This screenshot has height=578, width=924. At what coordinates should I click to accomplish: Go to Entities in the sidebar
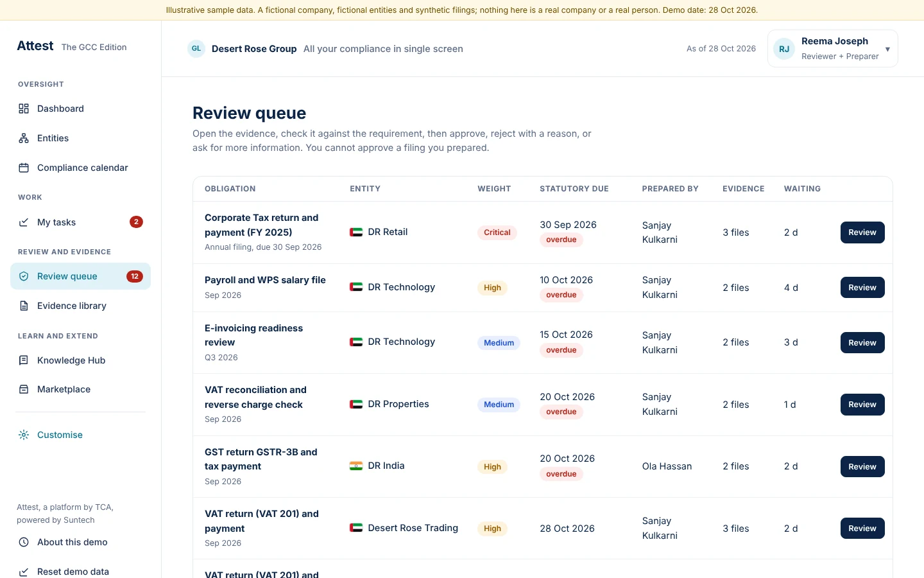pos(80,138)
